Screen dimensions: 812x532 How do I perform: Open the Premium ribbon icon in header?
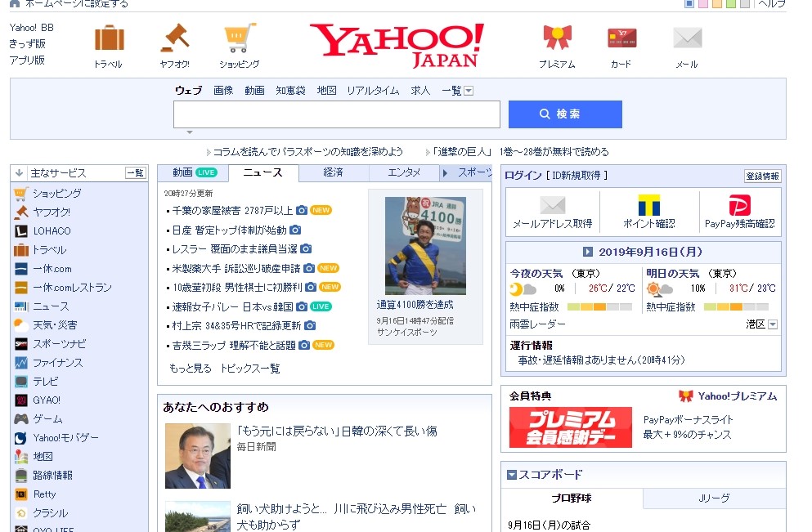[x=557, y=38]
